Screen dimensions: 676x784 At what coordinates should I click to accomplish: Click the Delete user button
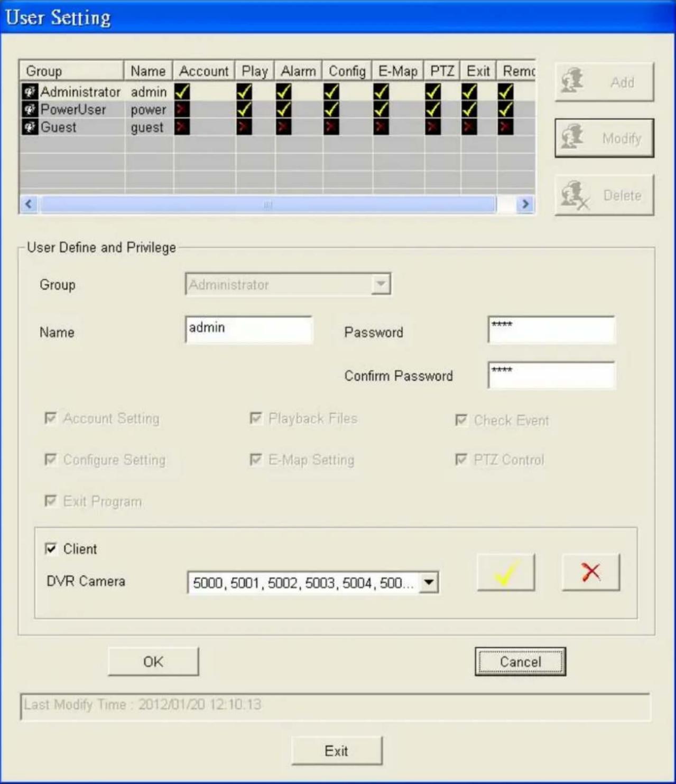(604, 195)
